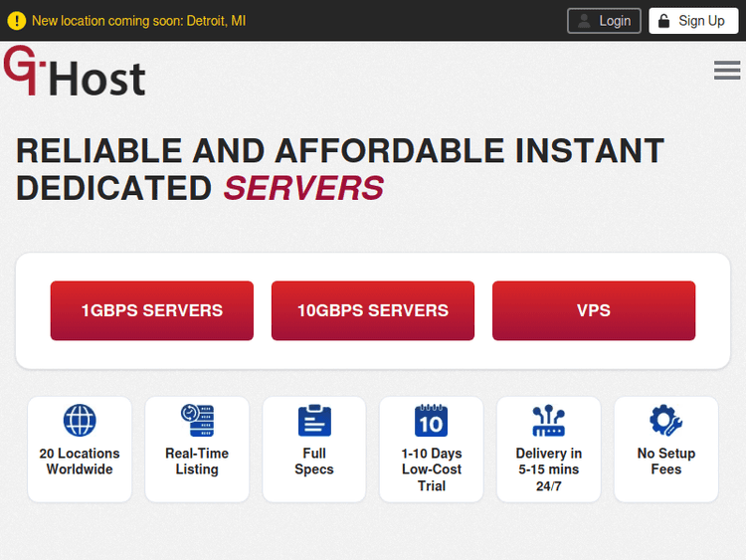Click the Real-Time Listing server icon
This screenshot has width=746, height=560.
[197, 420]
